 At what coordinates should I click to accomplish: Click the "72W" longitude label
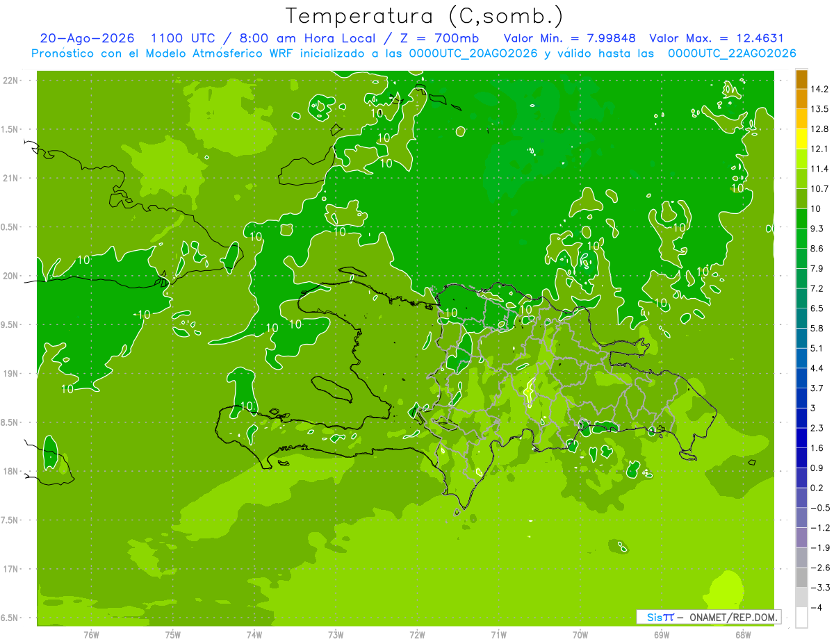click(x=418, y=635)
